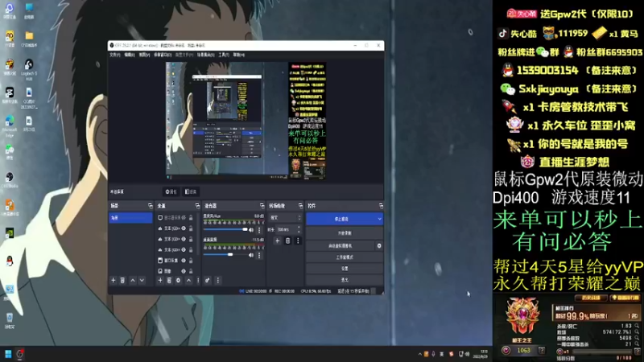Click the 滤镜 filters button above docks
Image resolution: width=644 pixels, height=362 pixels.
point(191,191)
